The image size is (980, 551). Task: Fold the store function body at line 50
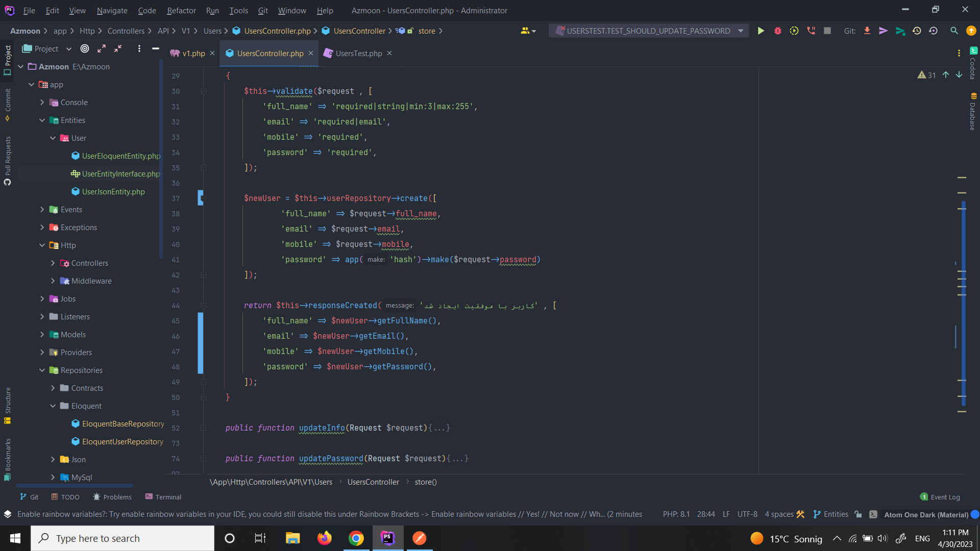203,397
